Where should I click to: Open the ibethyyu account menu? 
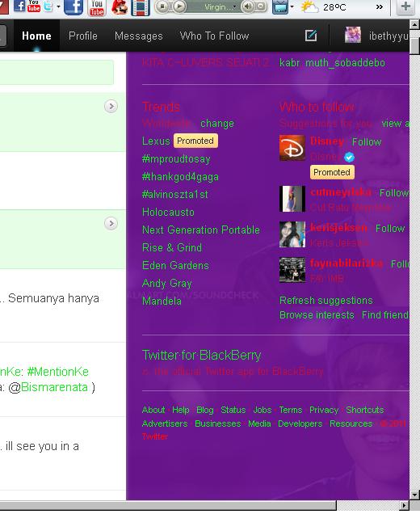388,36
